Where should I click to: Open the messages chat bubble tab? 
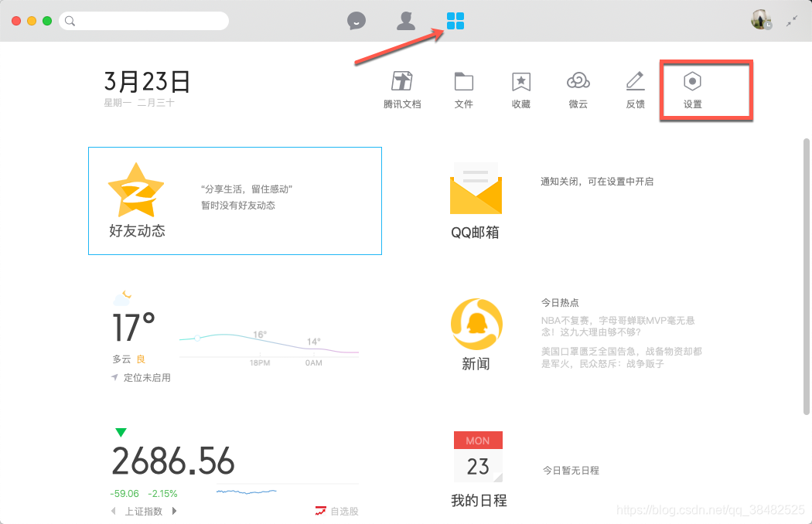tap(357, 21)
